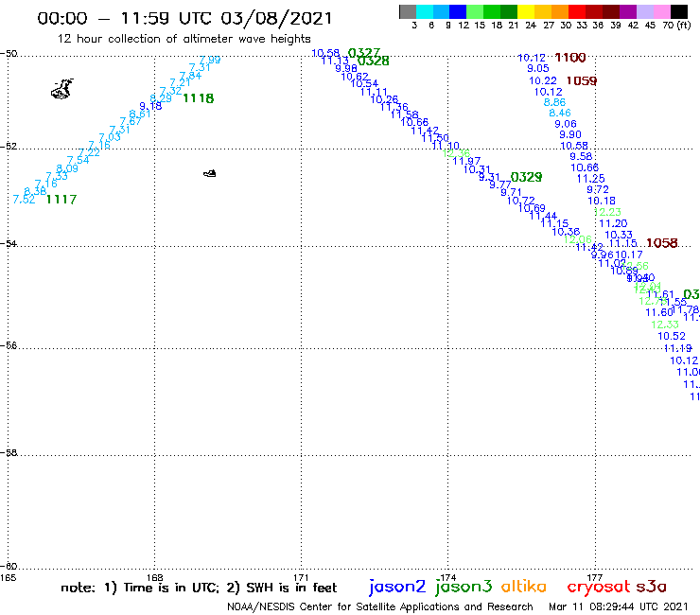Select the 171 longitude axis label
The width and height of the screenshot is (700, 615).
(x=302, y=577)
